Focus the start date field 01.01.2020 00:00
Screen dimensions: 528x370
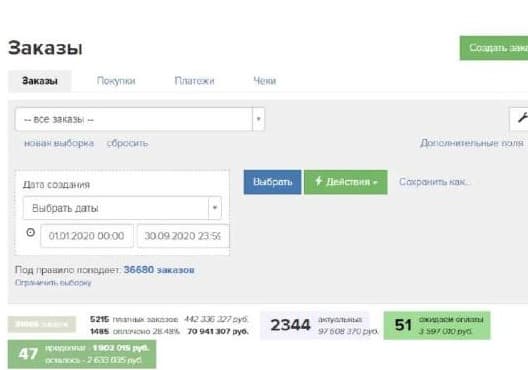87,236
